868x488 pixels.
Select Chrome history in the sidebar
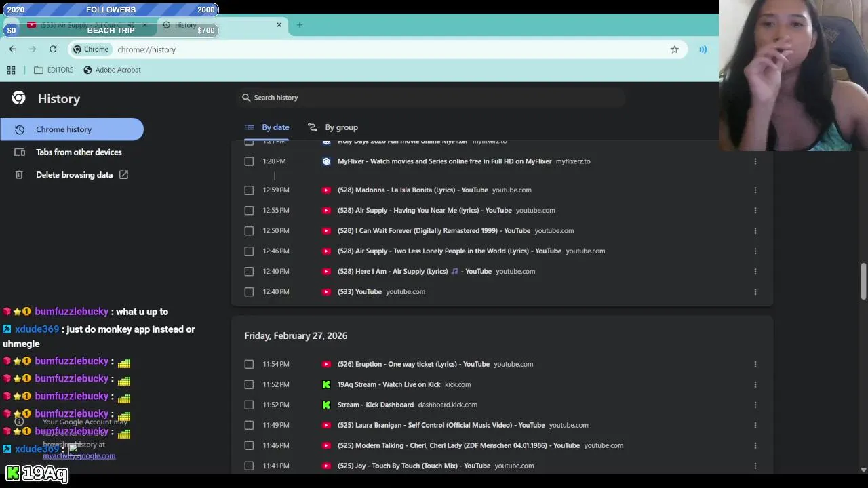click(x=72, y=129)
